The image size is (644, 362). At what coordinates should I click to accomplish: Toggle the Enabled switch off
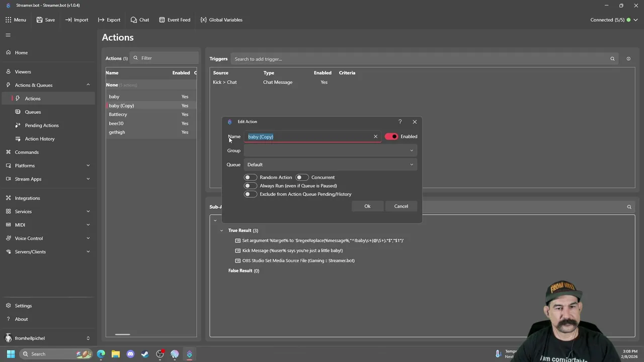[x=391, y=136]
